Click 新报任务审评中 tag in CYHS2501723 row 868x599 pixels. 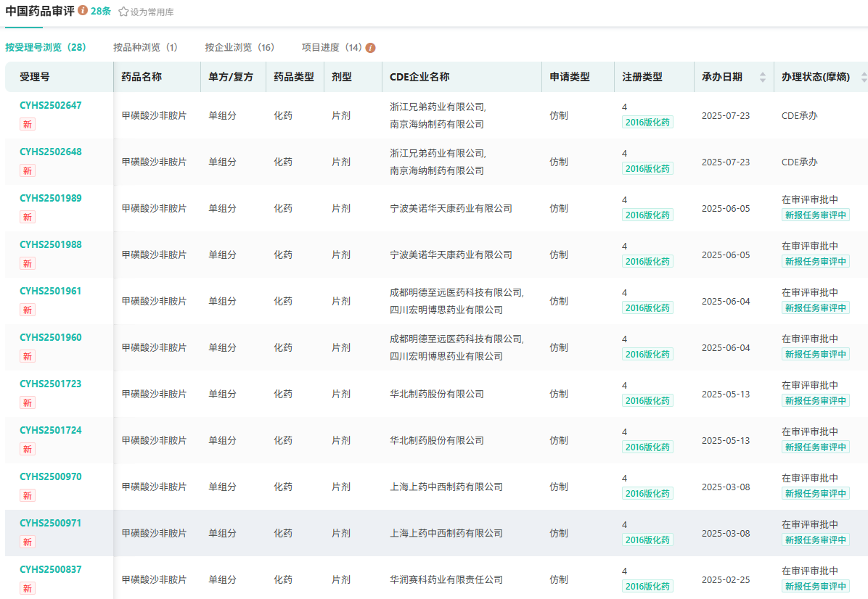coord(815,401)
